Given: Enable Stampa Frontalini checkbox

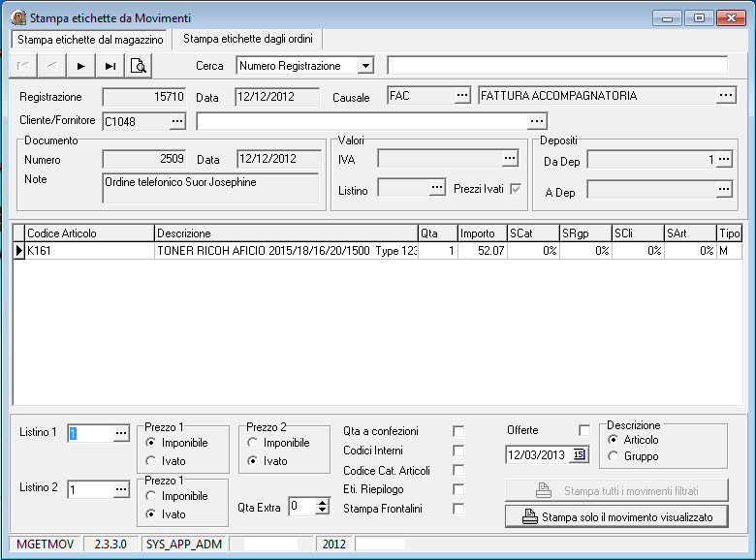Looking at the screenshot, I should point(458,509).
